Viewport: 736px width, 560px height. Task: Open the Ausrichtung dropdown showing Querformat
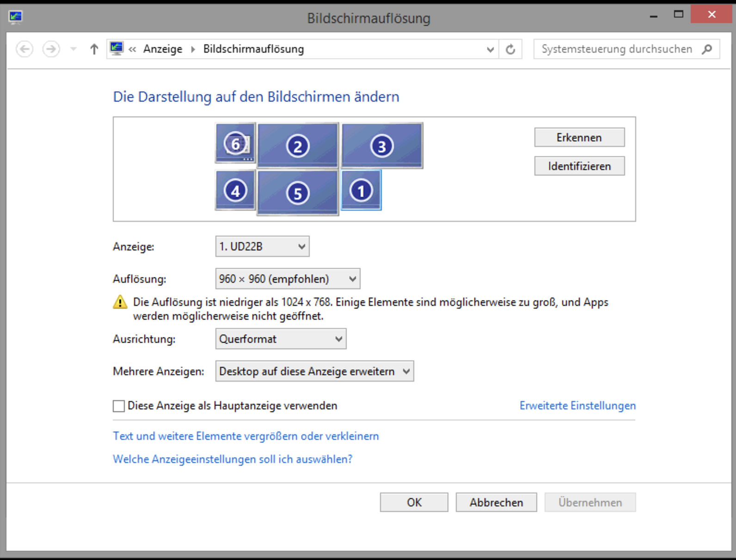pos(281,339)
